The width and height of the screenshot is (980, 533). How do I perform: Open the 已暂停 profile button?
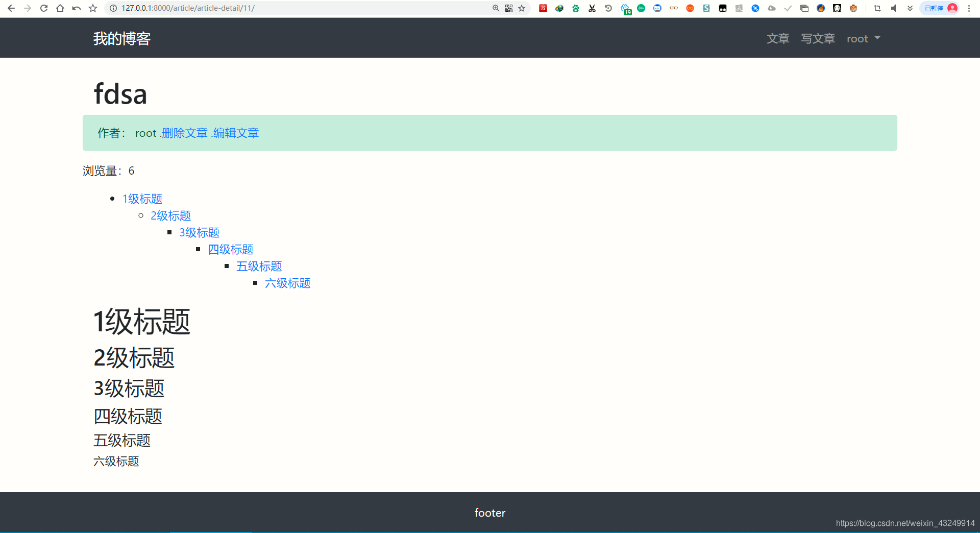click(940, 8)
